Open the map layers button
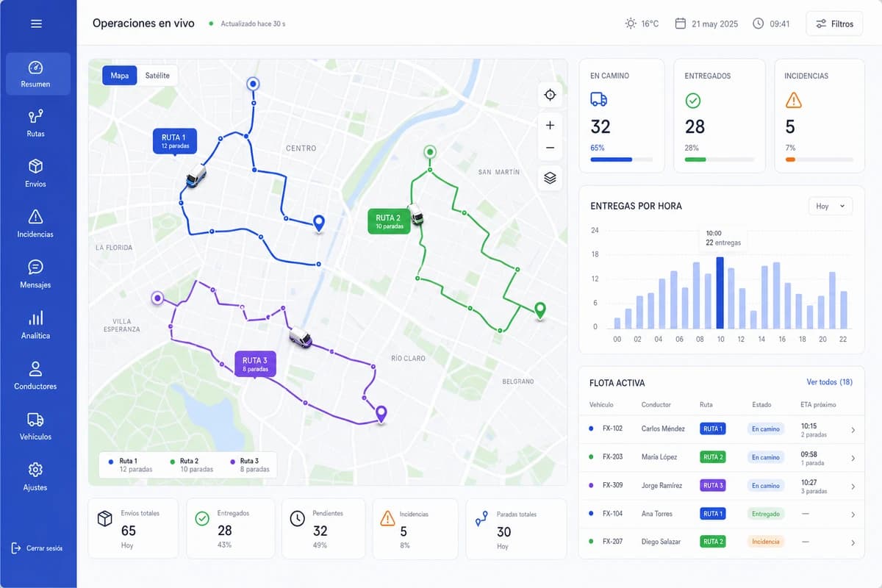The width and height of the screenshot is (882, 588). click(551, 178)
